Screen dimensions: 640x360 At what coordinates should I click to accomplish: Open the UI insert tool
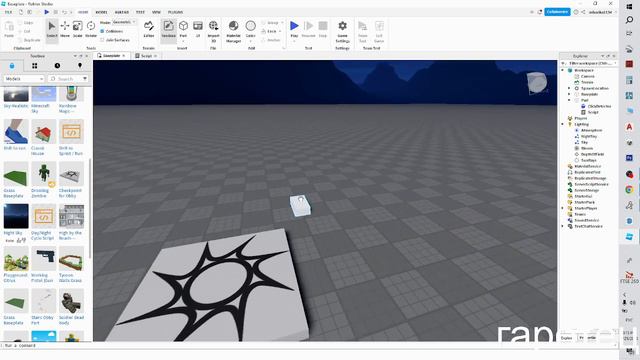[198, 29]
